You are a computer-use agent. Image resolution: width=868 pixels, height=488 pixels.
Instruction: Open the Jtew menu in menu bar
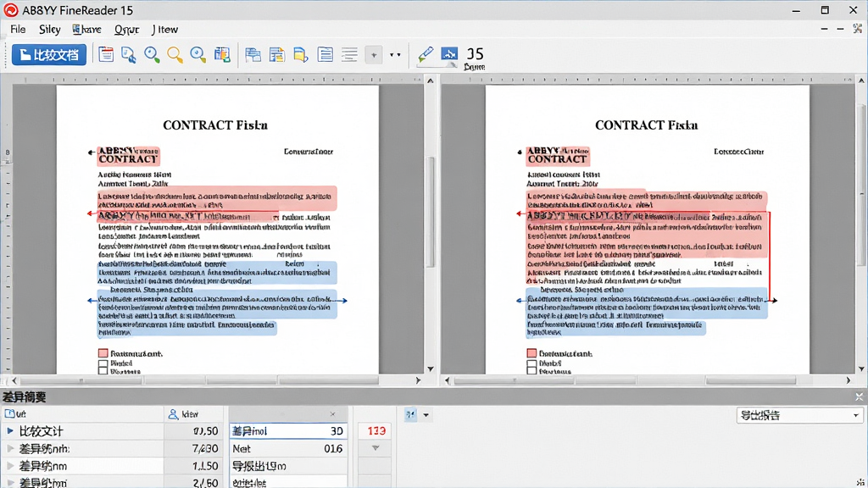pyautogui.click(x=165, y=30)
